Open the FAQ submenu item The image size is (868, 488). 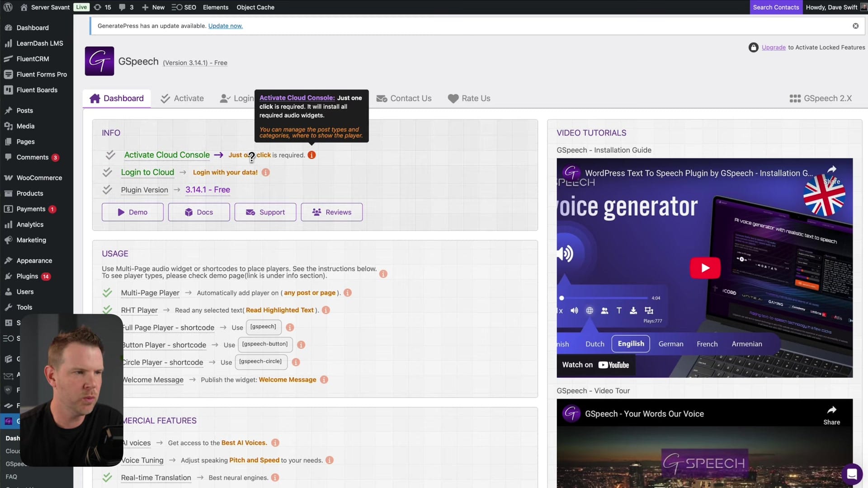(x=11, y=477)
